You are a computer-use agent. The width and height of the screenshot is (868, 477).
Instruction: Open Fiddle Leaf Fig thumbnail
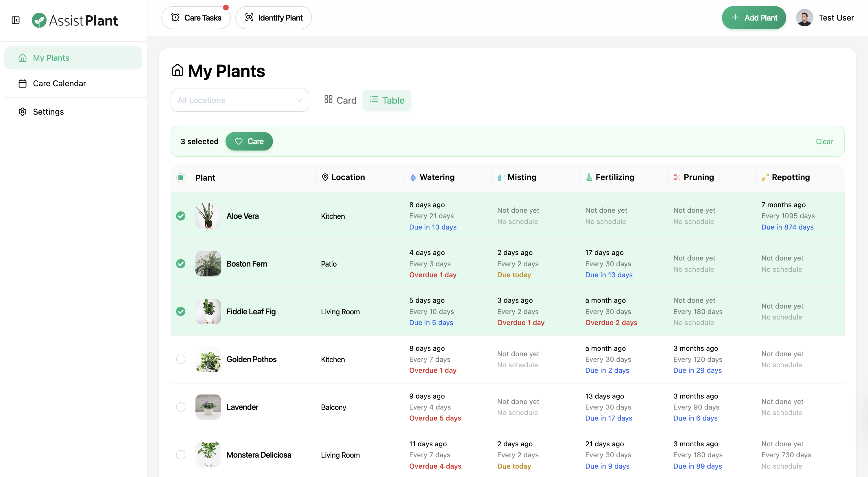tap(208, 311)
